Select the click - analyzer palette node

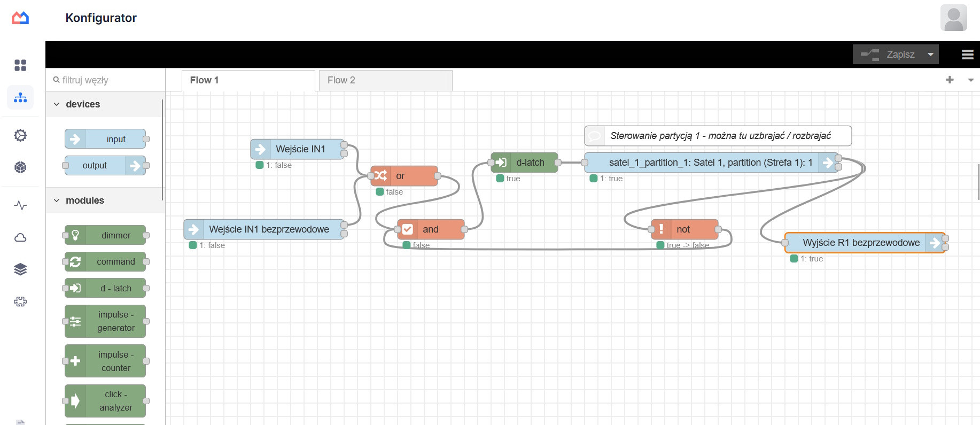pyautogui.click(x=105, y=401)
